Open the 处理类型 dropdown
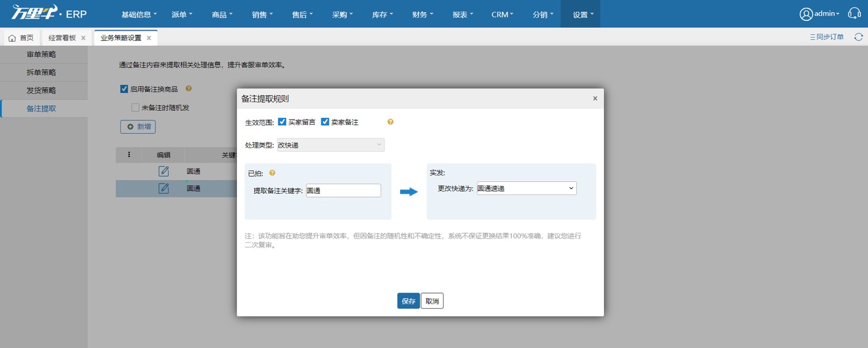Viewport: 868px width, 348px height. [330, 144]
